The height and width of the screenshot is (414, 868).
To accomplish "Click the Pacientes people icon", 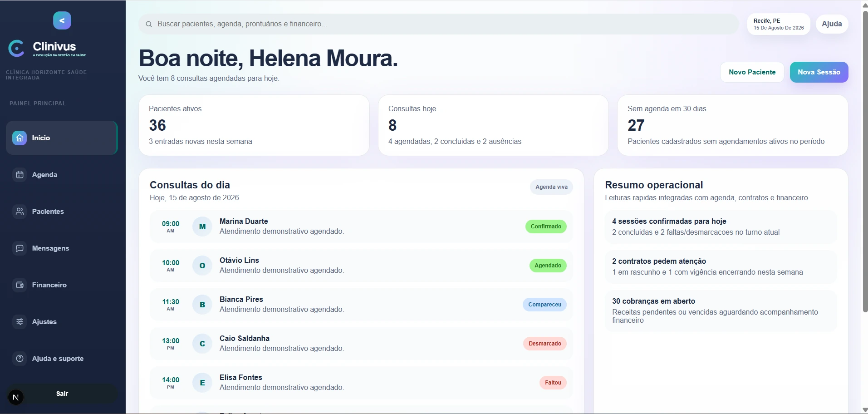I will pyautogui.click(x=20, y=212).
